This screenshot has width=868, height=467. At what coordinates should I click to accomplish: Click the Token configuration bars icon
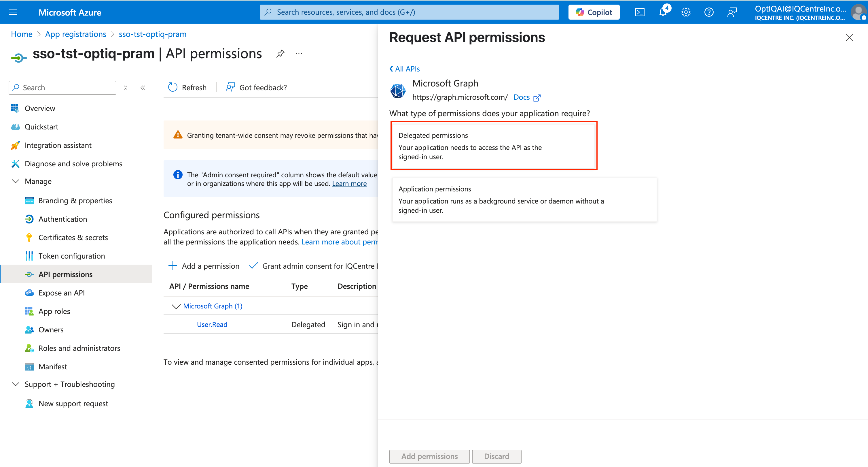coord(29,256)
